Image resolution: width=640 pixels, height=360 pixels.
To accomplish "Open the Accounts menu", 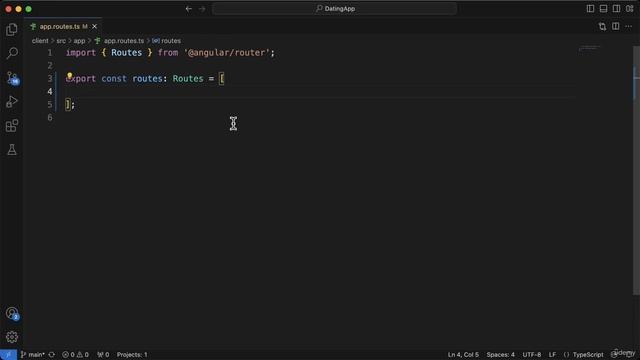I will pos(12,313).
